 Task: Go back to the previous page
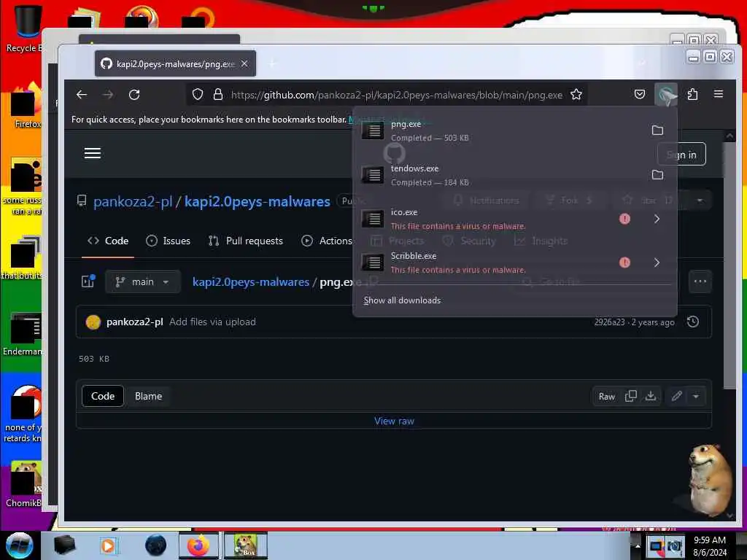82,95
